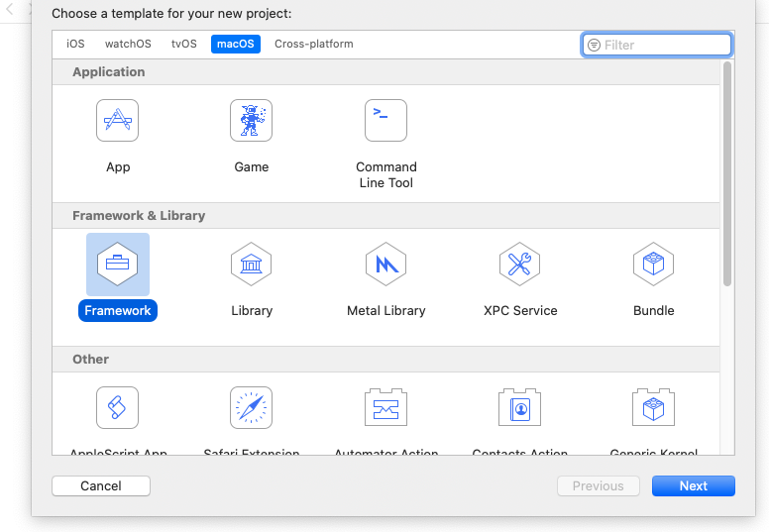Click the Library label text

[x=252, y=310]
